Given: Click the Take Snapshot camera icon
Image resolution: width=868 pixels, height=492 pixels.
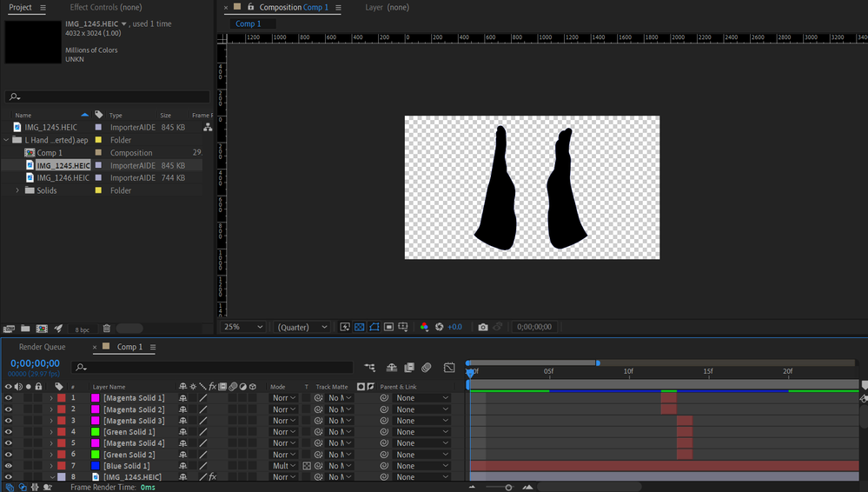Looking at the screenshot, I should pyautogui.click(x=483, y=327).
